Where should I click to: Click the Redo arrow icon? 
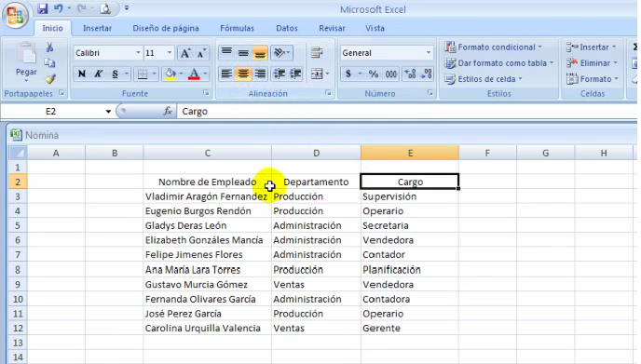(x=81, y=8)
